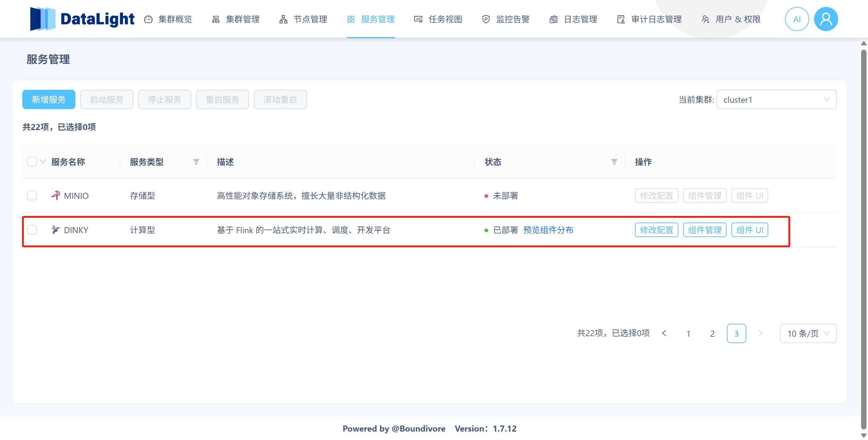The height and width of the screenshot is (440, 868).
Task: Check the DINKY row checkbox
Action: tap(32, 230)
